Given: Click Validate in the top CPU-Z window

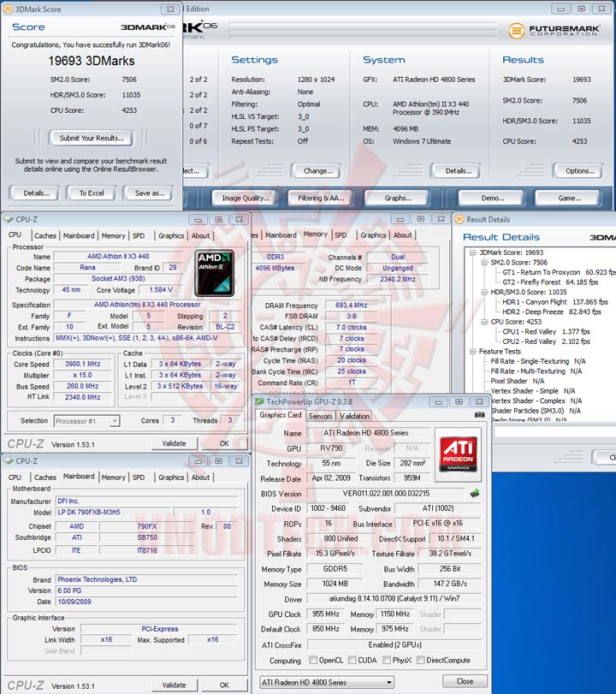Looking at the screenshot, I should pyautogui.click(x=174, y=443).
